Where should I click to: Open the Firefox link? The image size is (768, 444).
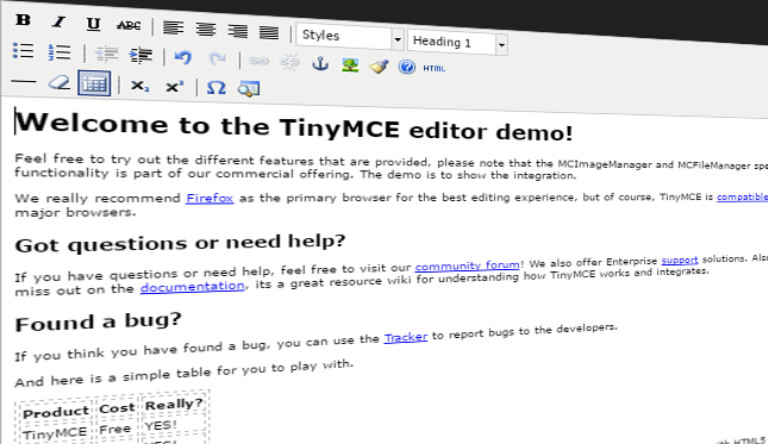[x=210, y=198]
